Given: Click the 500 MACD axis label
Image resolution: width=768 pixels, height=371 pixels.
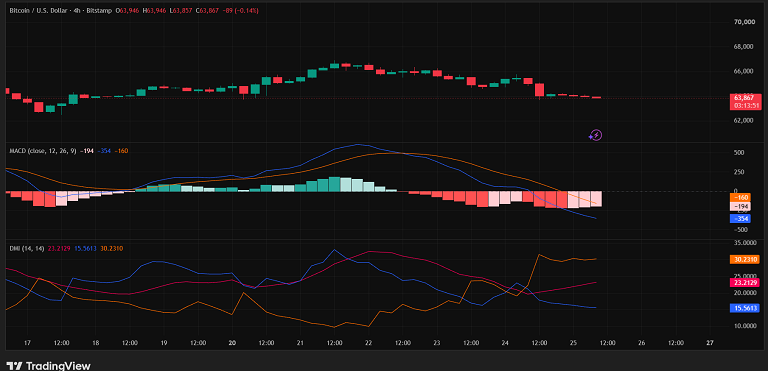Looking at the screenshot, I should pos(739,153).
